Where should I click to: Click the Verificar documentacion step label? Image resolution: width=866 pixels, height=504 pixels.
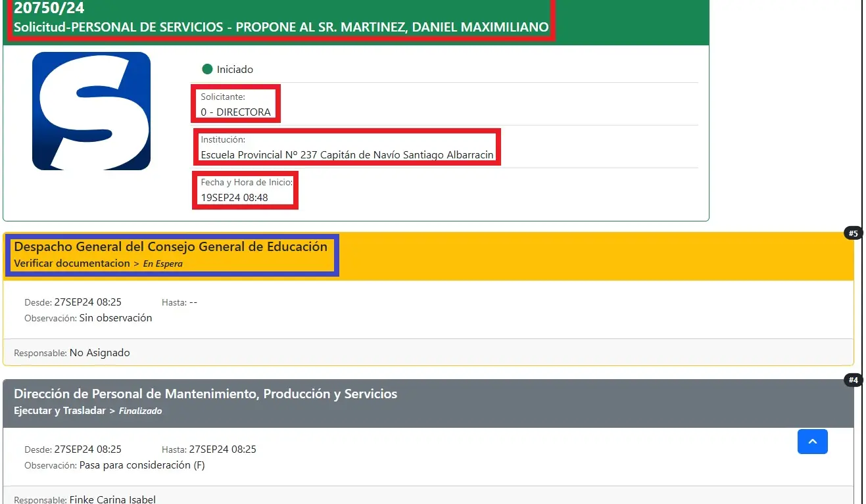pyautogui.click(x=72, y=263)
